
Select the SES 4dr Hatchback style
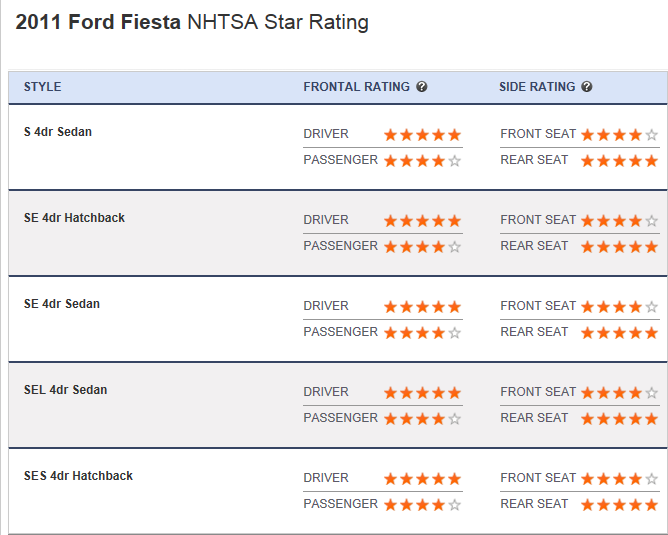click(78, 476)
